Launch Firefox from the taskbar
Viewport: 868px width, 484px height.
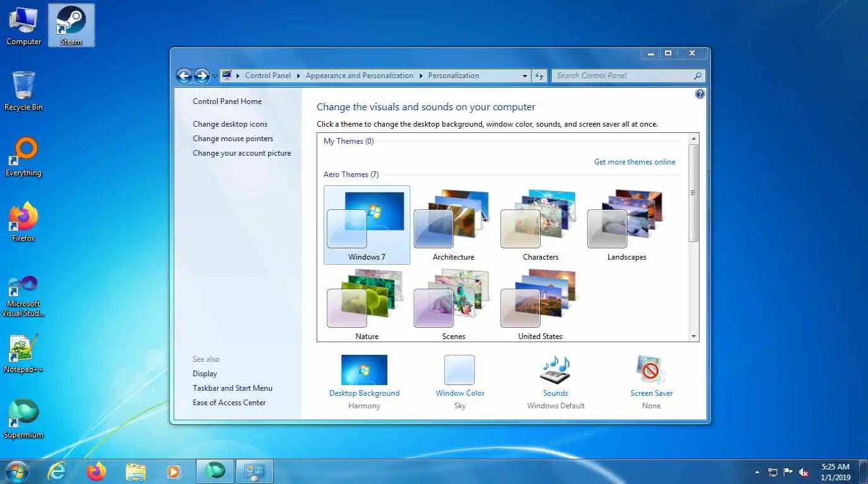[x=97, y=471]
